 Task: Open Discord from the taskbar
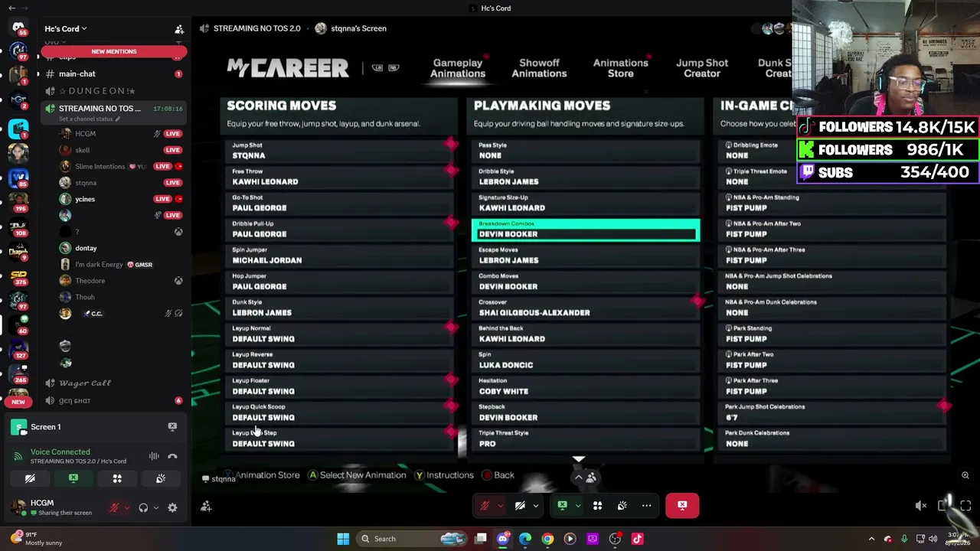(503, 539)
